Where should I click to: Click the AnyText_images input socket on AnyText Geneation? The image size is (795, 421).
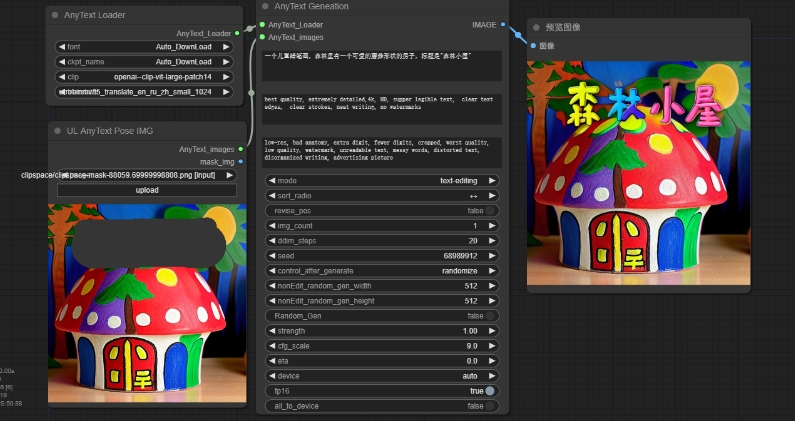click(262, 37)
